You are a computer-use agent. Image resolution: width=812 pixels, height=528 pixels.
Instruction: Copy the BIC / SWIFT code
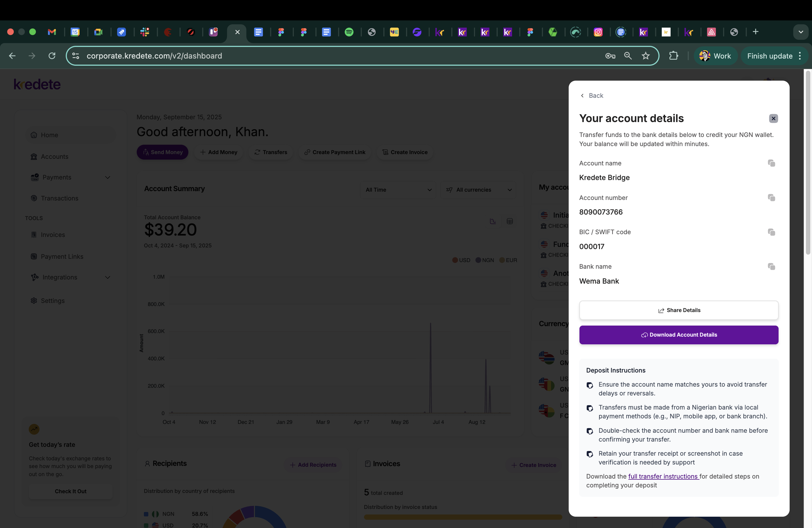click(x=771, y=232)
